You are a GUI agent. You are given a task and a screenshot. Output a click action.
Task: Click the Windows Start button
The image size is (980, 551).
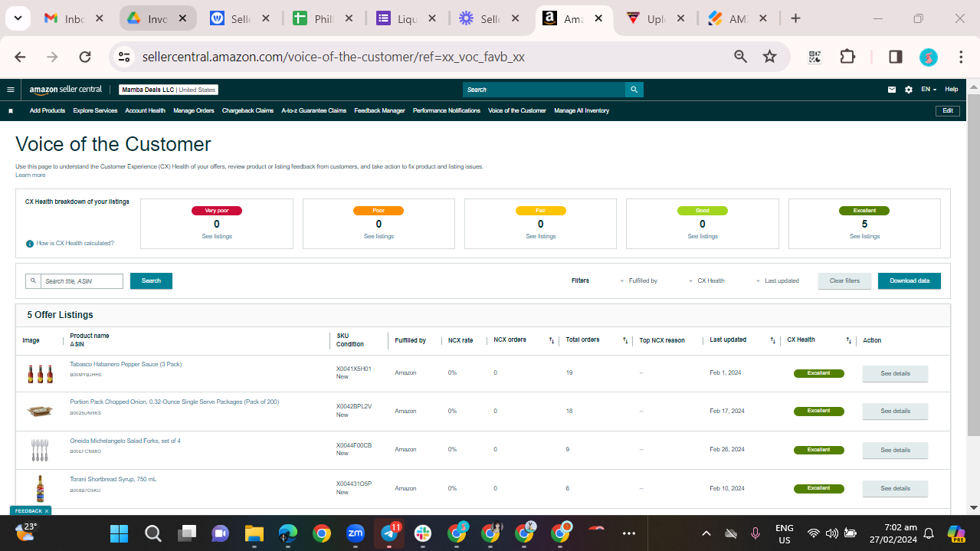pyautogui.click(x=119, y=533)
